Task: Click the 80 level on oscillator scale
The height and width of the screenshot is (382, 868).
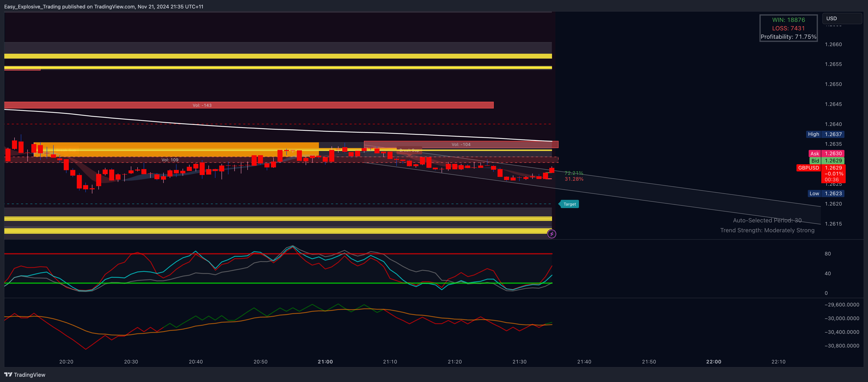Action: click(x=828, y=254)
